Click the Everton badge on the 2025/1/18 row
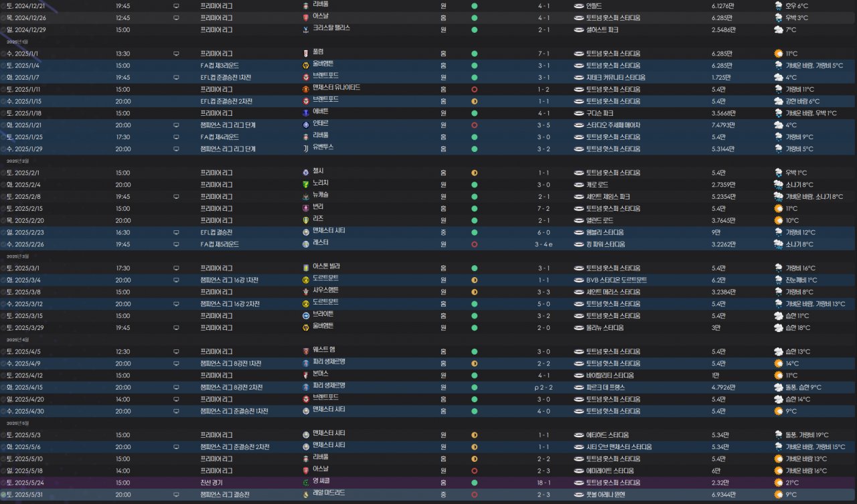This screenshot has height=504, width=857. [x=306, y=112]
